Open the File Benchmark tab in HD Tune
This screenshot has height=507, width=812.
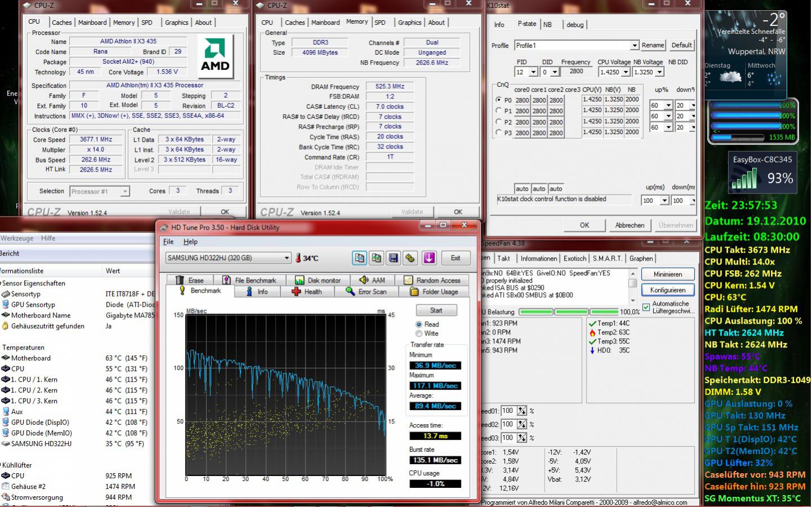click(x=249, y=280)
